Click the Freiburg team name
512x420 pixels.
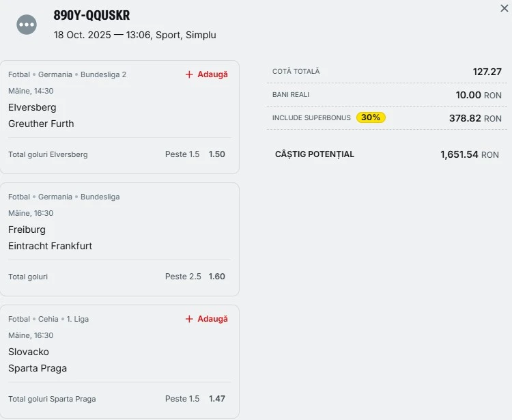point(27,229)
